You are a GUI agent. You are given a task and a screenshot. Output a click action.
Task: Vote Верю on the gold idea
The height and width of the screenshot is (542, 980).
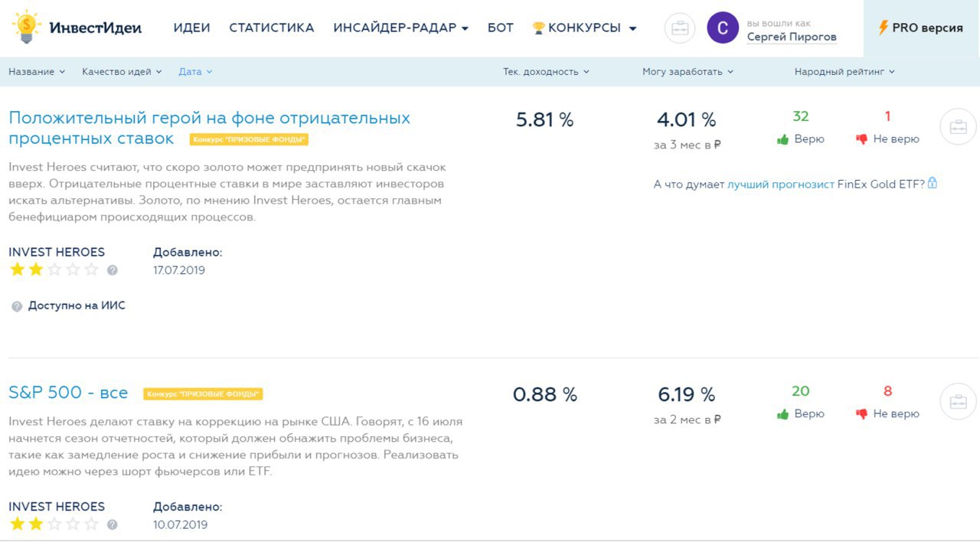click(x=801, y=139)
